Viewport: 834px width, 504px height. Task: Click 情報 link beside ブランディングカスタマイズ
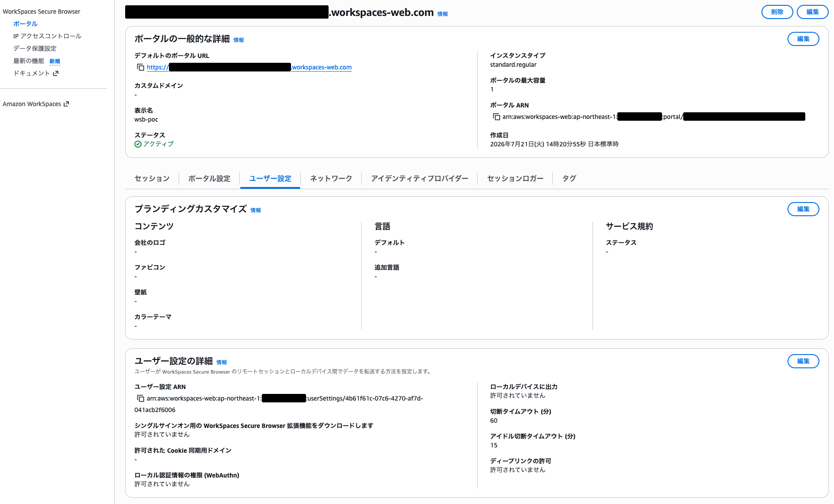tap(256, 210)
